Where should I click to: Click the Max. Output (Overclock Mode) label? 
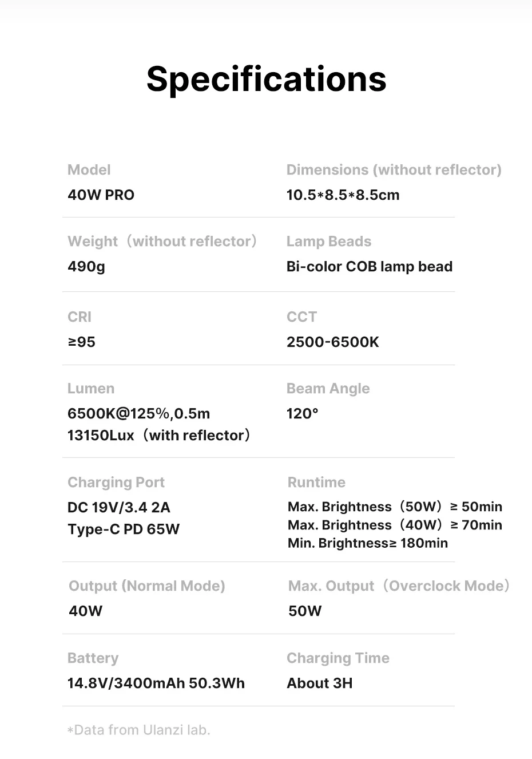(x=399, y=586)
